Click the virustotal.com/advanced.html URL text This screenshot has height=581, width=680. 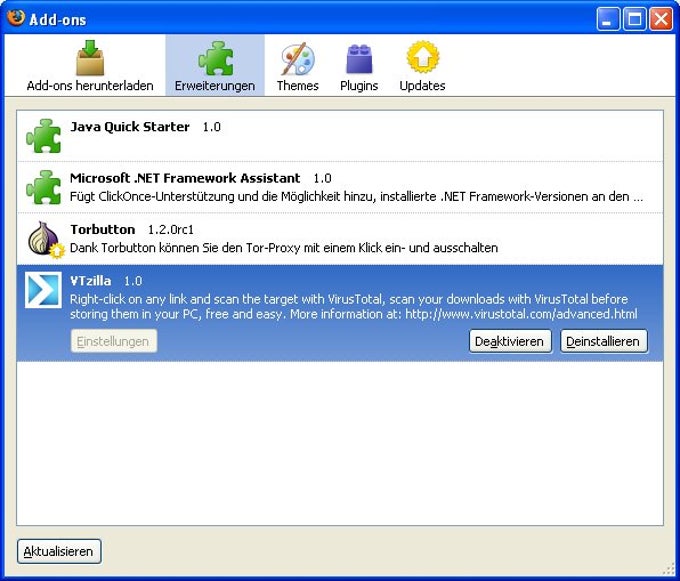(521, 314)
